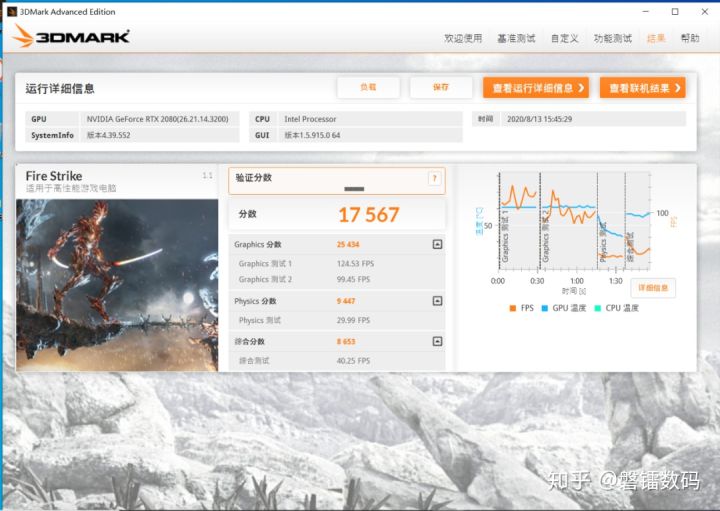Click the 详细信息 button under the chart
This screenshot has width=720, height=511.
[x=652, y=288]
